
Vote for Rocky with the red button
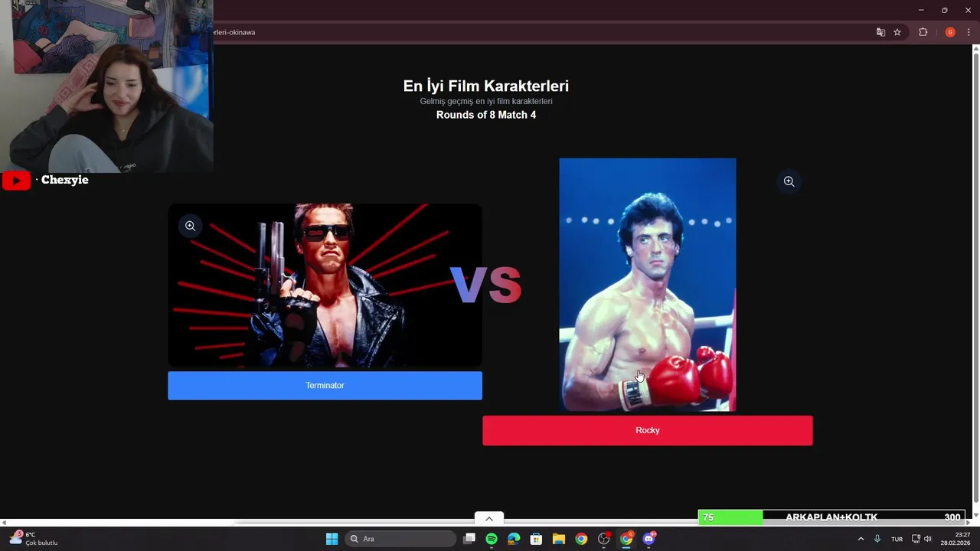pyautogui.click(x=647, y=430)
